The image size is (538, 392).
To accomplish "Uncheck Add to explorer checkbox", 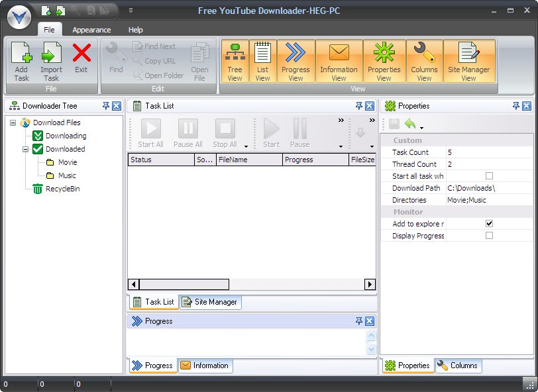I will coord(489,224).
